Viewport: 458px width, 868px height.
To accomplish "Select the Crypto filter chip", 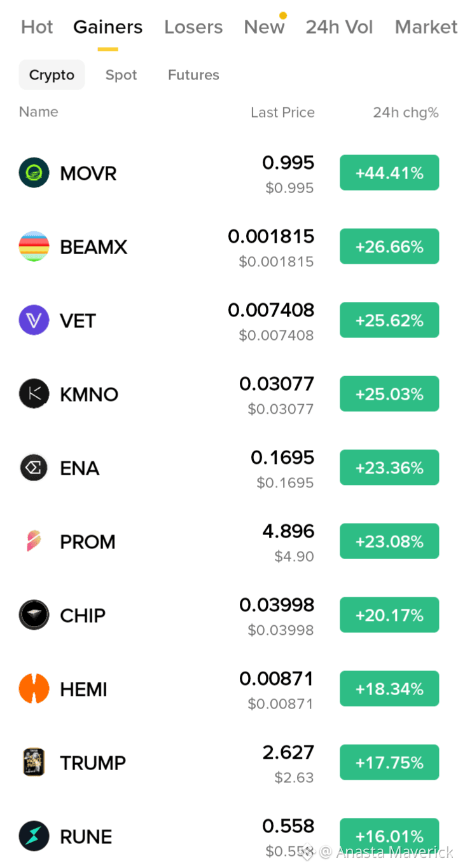I will pyautogui.click(x=52, y=75).
